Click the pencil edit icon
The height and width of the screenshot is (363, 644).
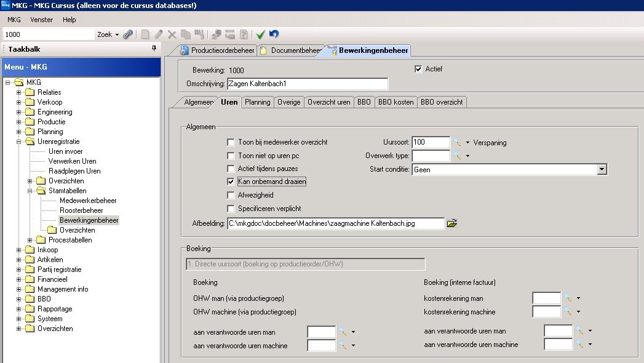point(158,34)
